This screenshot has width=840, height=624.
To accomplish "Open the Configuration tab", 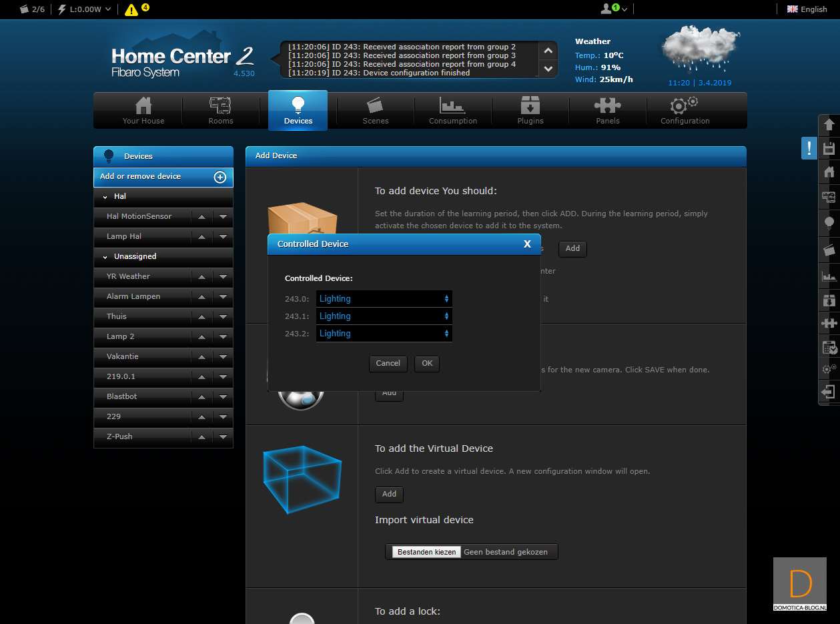I will tap(685, 111).
